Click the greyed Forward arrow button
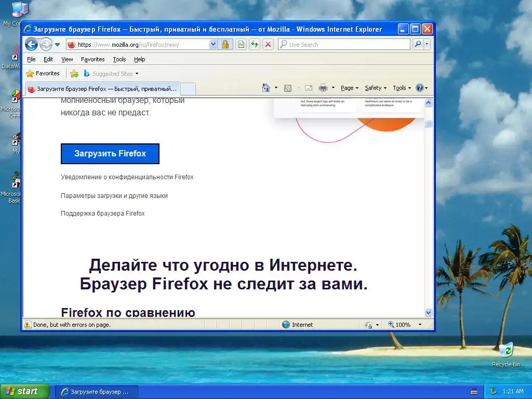This screenshot has height=399, width=532. point(46,45)
